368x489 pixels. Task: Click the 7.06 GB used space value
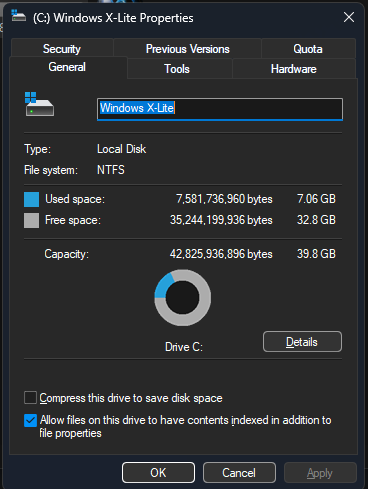pyautogui.click(x=316, y=199)
